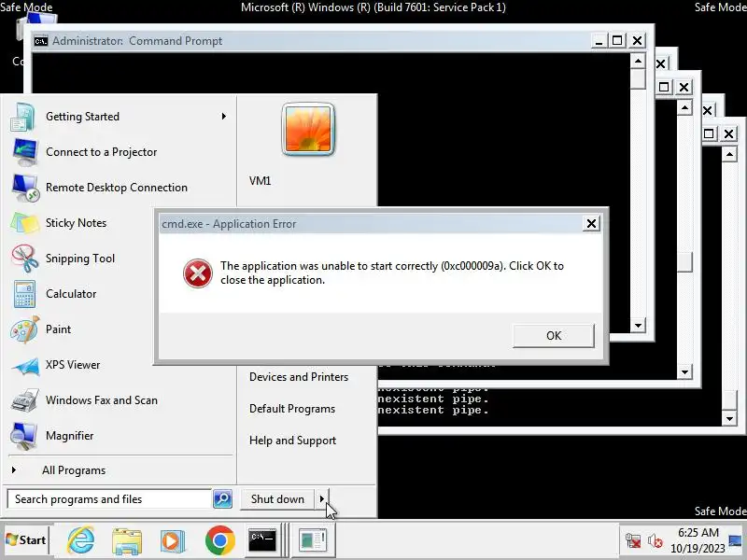
Task: Switch to Command Prompt taskbar button
Action: [262, 540]
